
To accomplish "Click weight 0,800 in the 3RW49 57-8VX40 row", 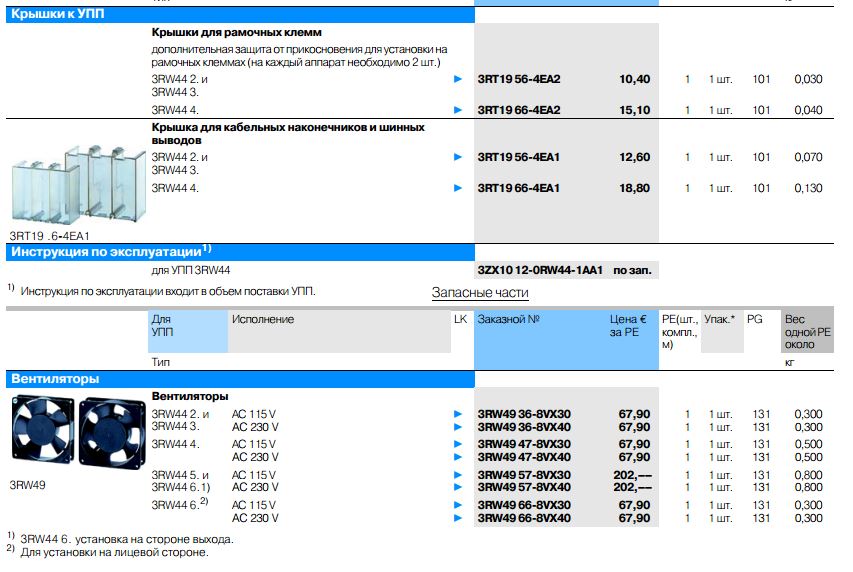I will pyautogui.click(x=808, y=487).
